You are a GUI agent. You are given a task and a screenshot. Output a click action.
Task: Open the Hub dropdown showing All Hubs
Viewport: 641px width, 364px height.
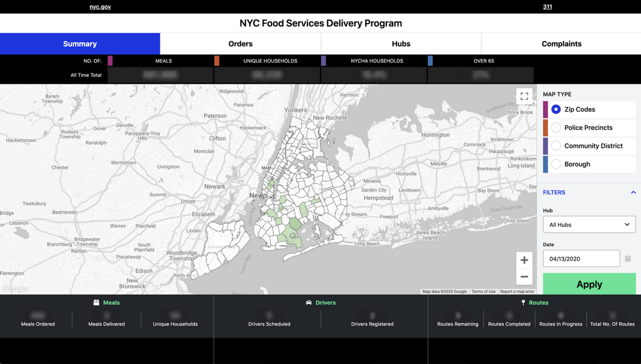point(589,225)
